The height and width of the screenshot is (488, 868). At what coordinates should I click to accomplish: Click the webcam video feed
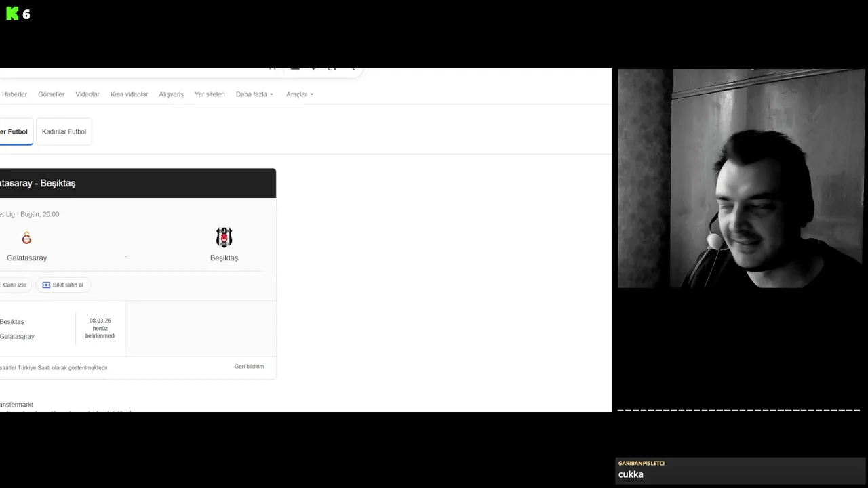[x=741, y=178]
